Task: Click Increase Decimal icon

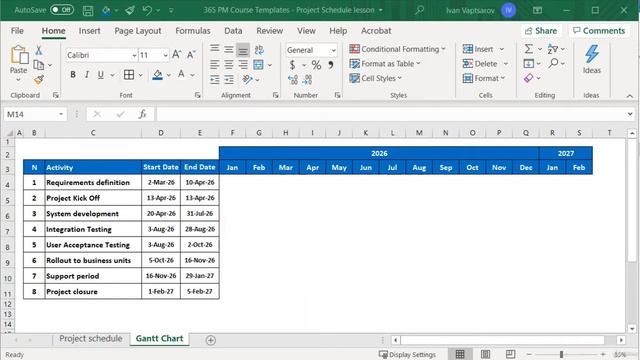Action: point(293,79)
